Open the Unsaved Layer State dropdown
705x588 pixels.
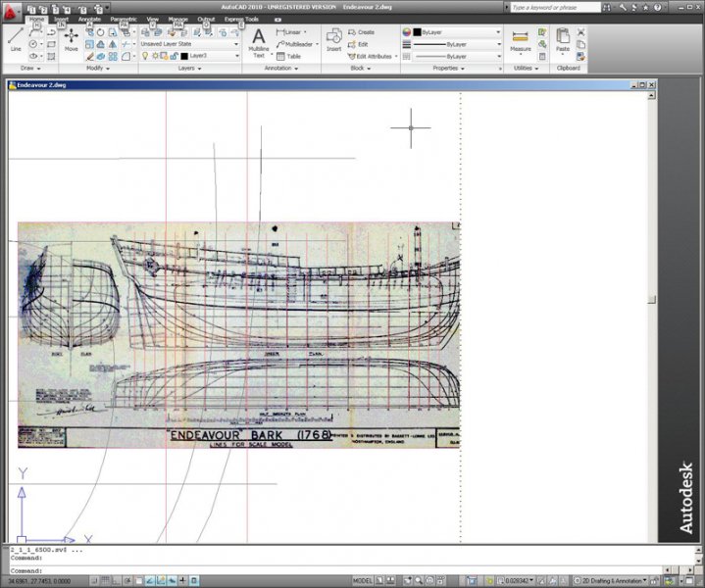pyautogui.click(x=189, y=44)
